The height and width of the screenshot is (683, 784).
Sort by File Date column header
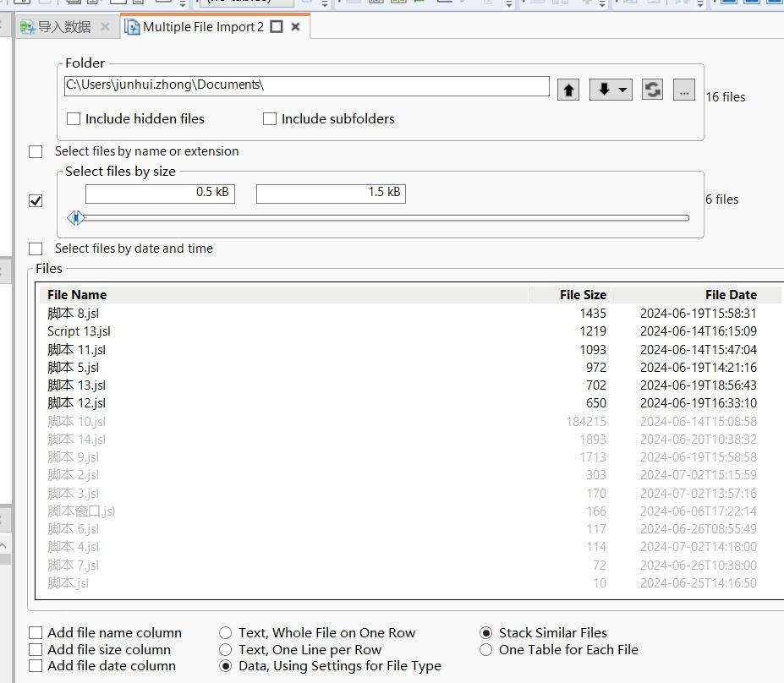coord(697,295)
